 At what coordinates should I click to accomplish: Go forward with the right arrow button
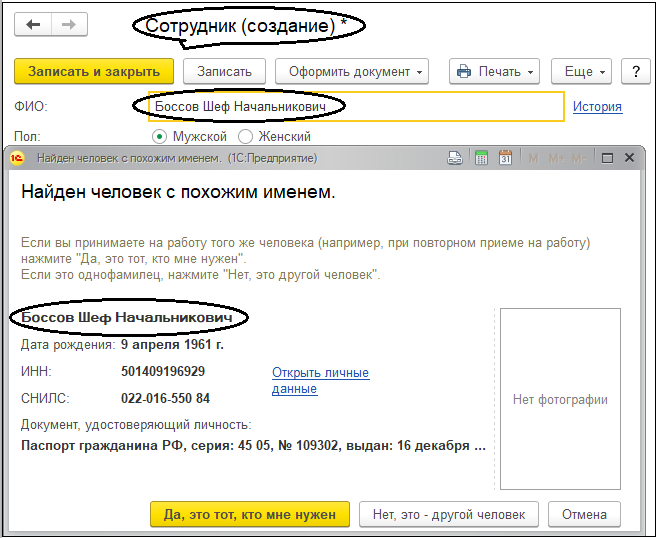[69, 25]
